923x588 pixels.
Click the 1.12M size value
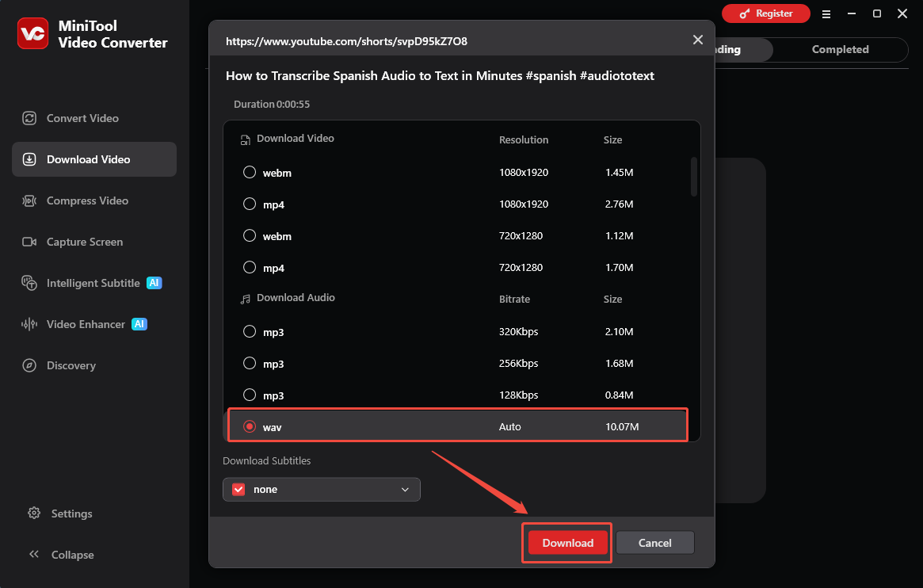620,236
